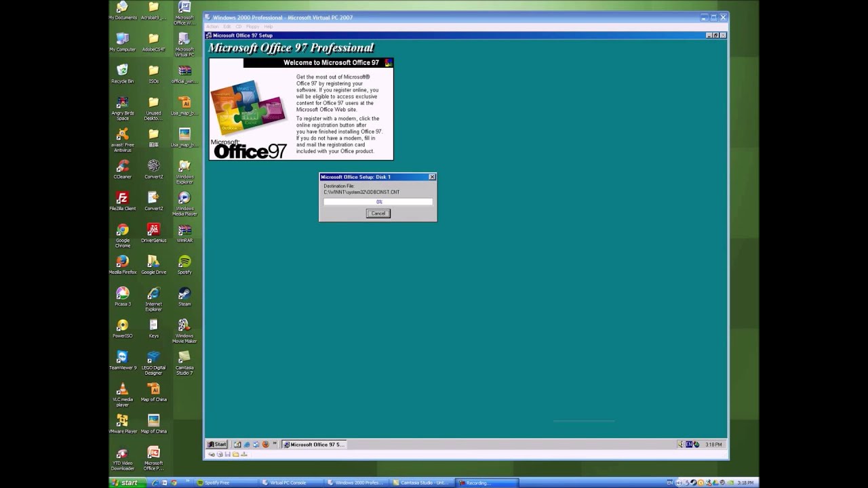Click the 0% setup progress bar

pyautogui.click(x=378, y=201)
